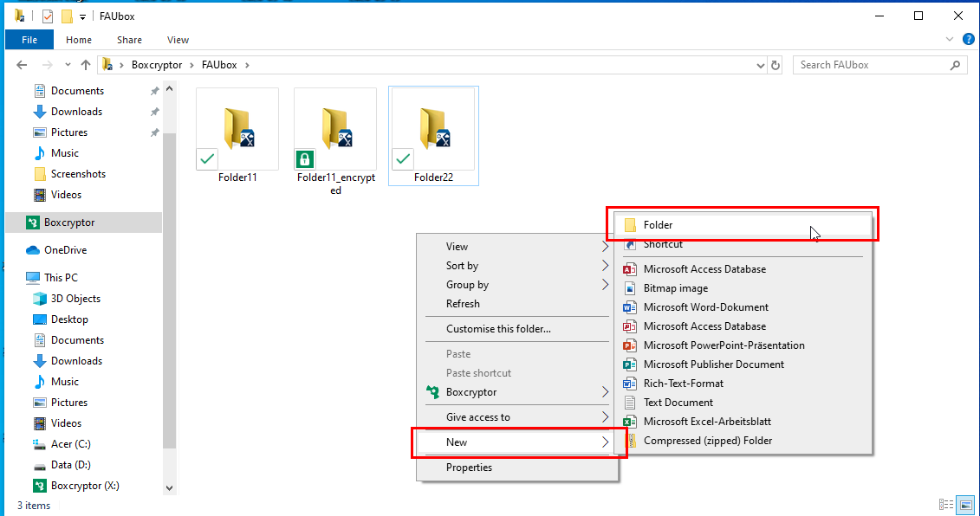Screen dimensions: 980x516
Task: Select the Folder11_encrypted folder
Action: pos(335,141)
